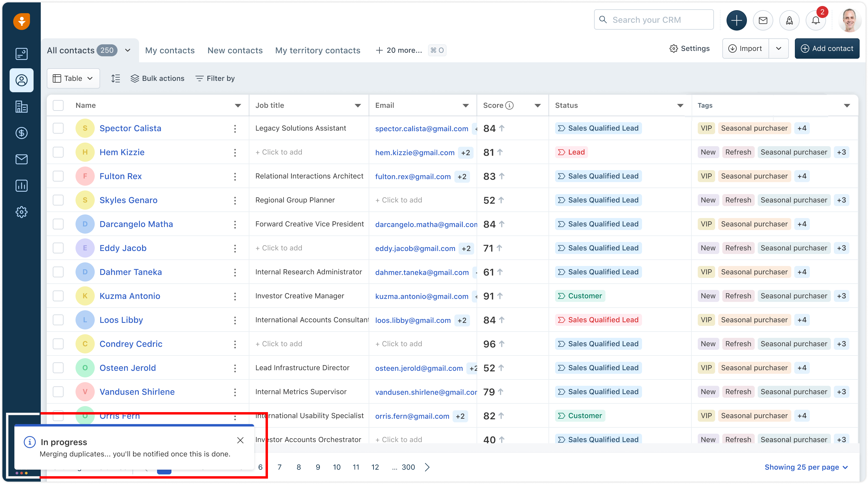
Task: Select the Spector Calista row checkbox
Action: (58, 128)
